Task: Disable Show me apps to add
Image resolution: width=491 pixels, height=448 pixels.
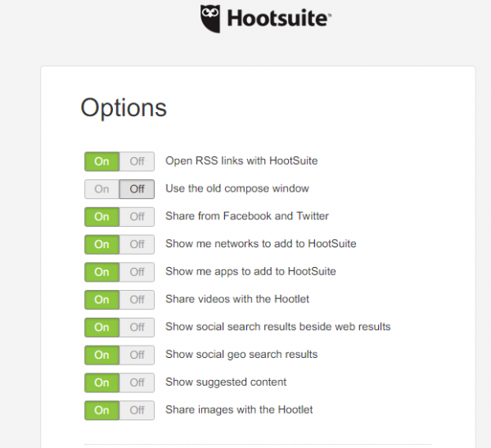Action: tap(137, 272)
